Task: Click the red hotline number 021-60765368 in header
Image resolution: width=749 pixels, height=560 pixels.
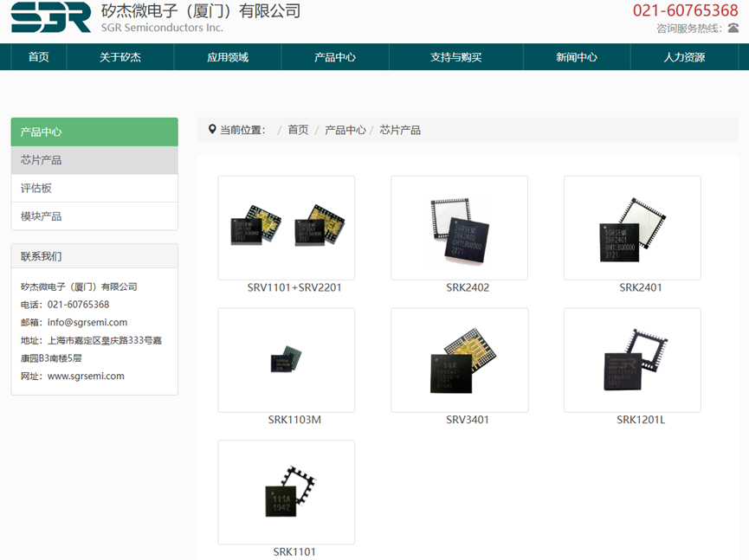Action: point(686,10)
